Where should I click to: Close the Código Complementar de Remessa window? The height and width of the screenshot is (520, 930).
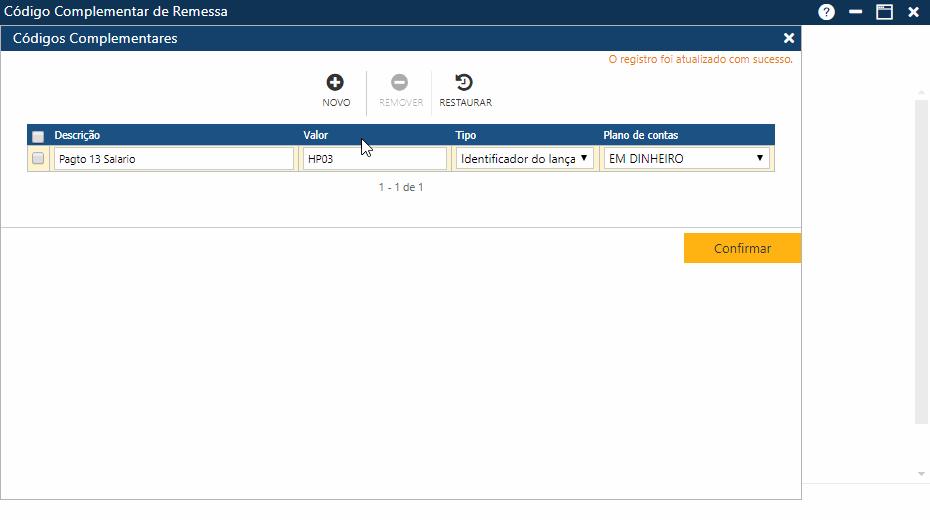pos(913,12)
